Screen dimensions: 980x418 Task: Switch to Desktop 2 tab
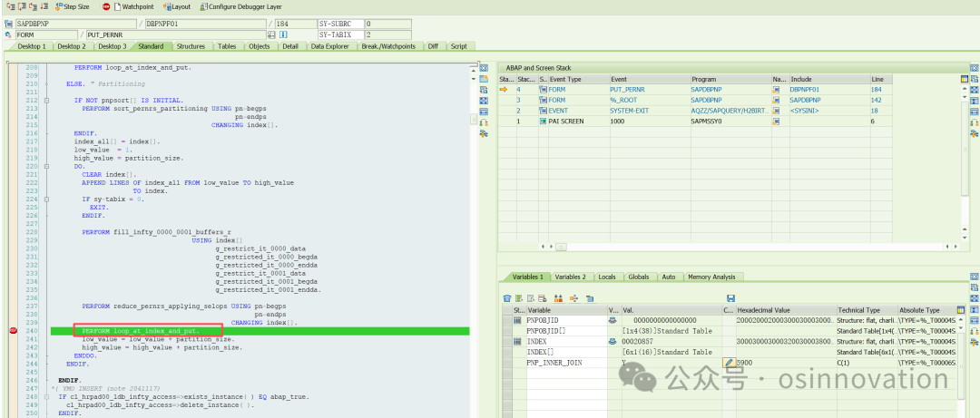point(72,46)
